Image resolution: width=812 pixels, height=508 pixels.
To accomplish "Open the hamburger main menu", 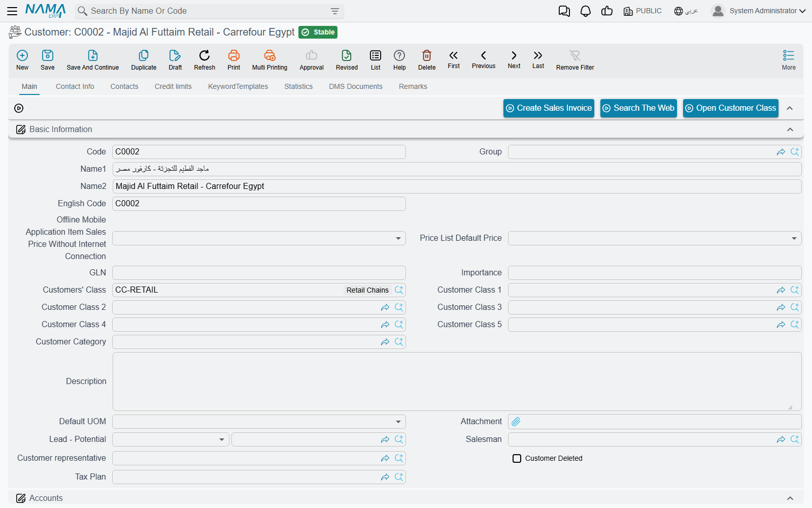I will coord(12,11).
